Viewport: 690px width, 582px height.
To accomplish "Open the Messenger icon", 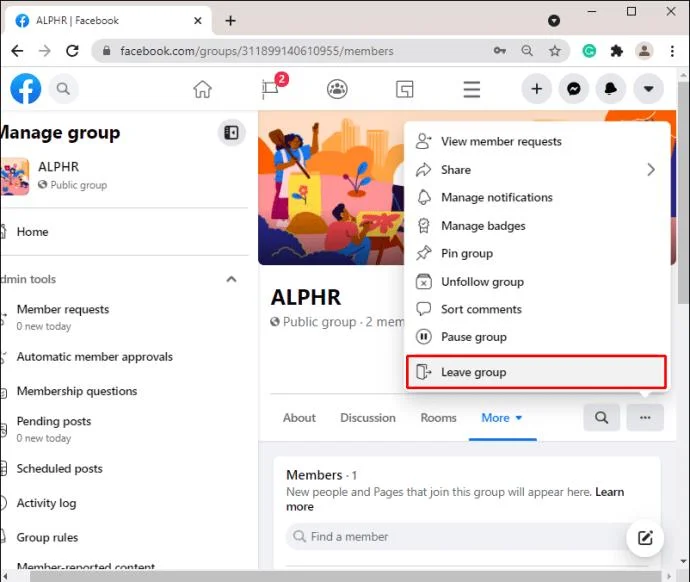I will pos(574,89).
